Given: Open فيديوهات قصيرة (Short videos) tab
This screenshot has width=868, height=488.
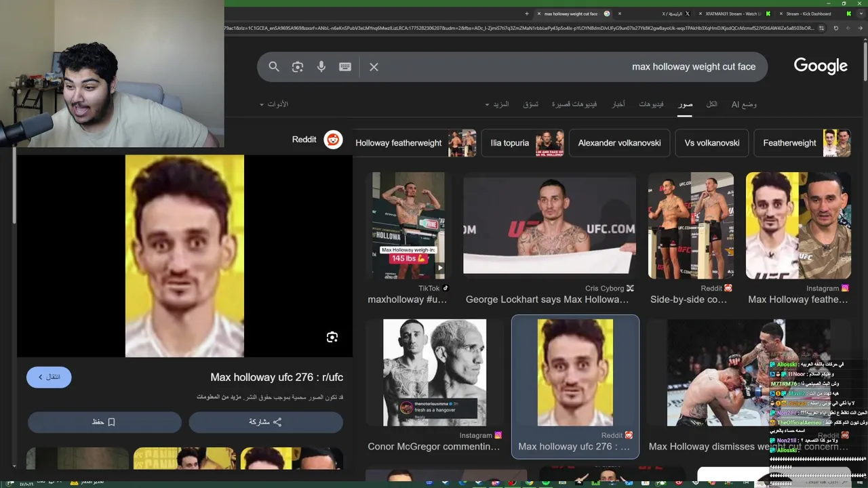Looking at the screenshot, I should [x=574, y=104].
